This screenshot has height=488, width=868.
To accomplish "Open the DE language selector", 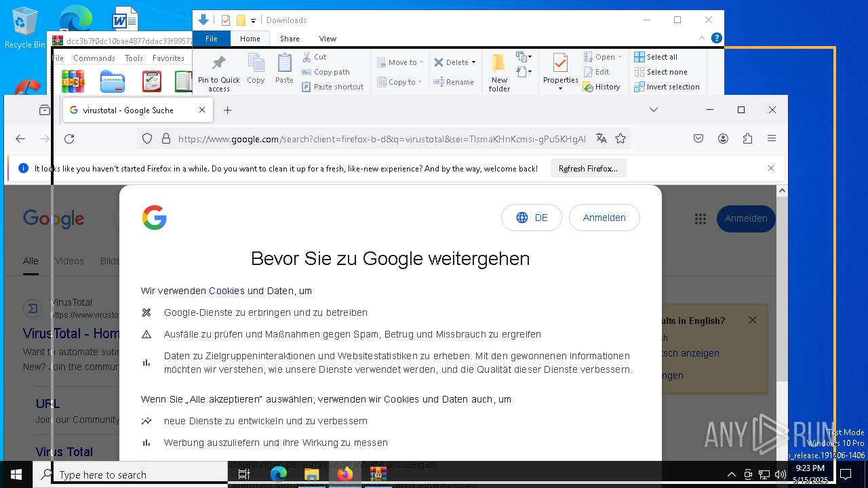I will 532,218.
